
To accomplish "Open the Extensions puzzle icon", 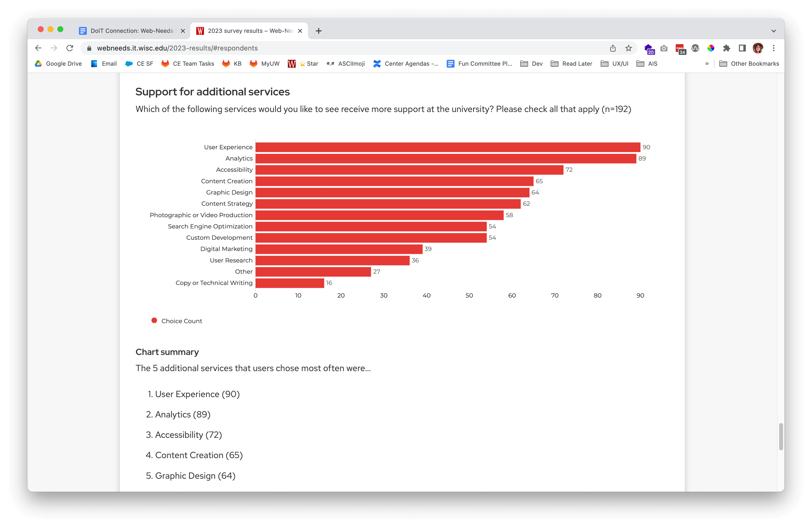I will click(x=726, y=48).
